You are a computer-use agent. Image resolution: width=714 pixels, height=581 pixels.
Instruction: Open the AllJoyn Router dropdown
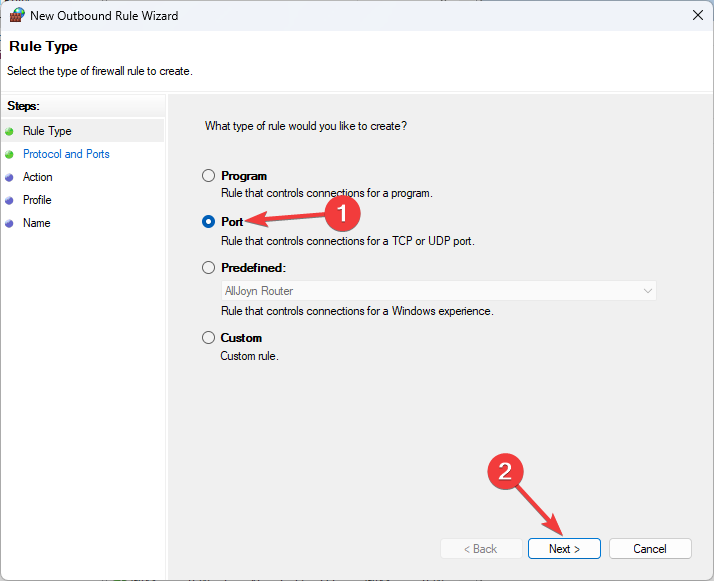tap(439, 291)
